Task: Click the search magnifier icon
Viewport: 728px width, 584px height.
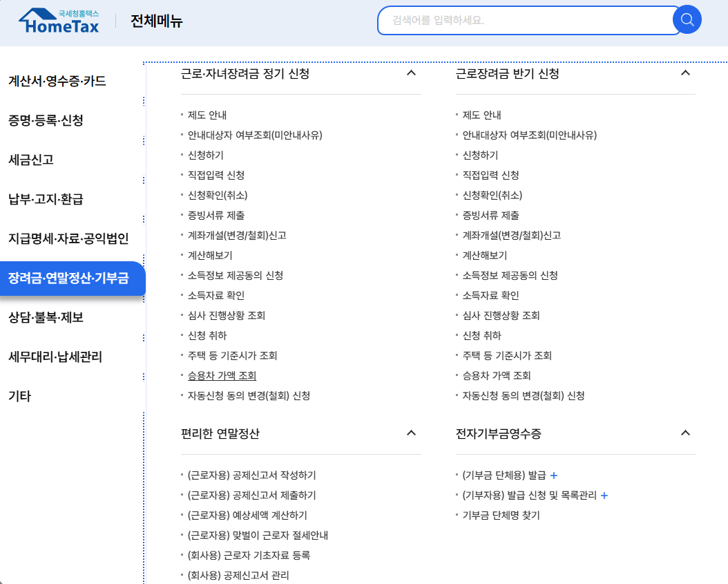Action: 687,19
